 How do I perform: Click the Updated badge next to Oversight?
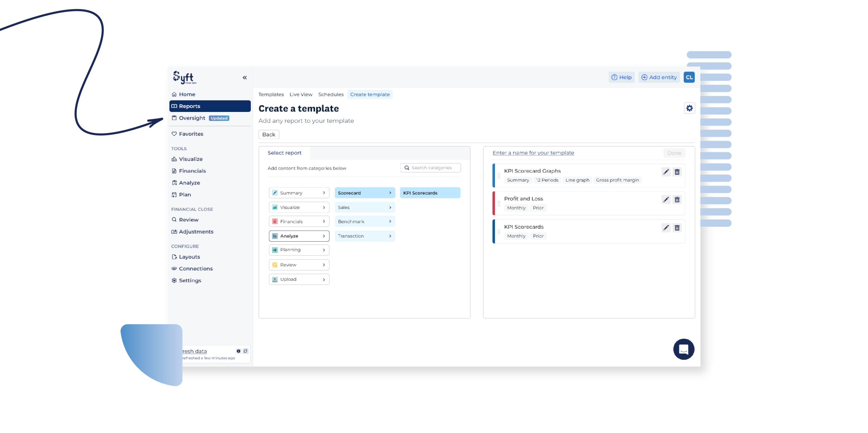point(219,118)
